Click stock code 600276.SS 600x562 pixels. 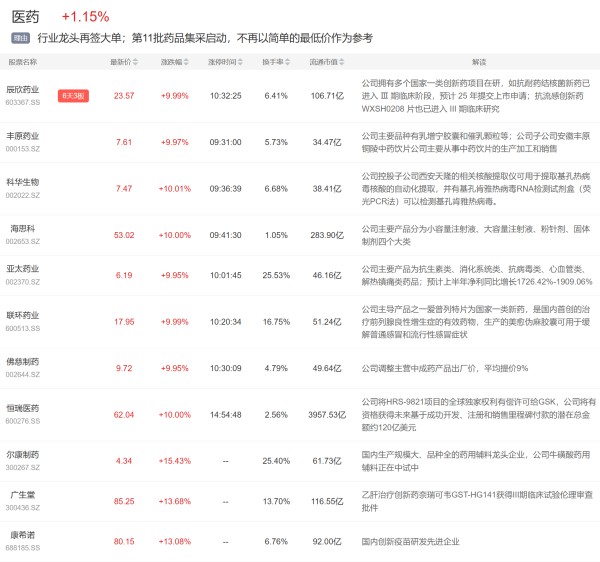click(x=23, y=421)
